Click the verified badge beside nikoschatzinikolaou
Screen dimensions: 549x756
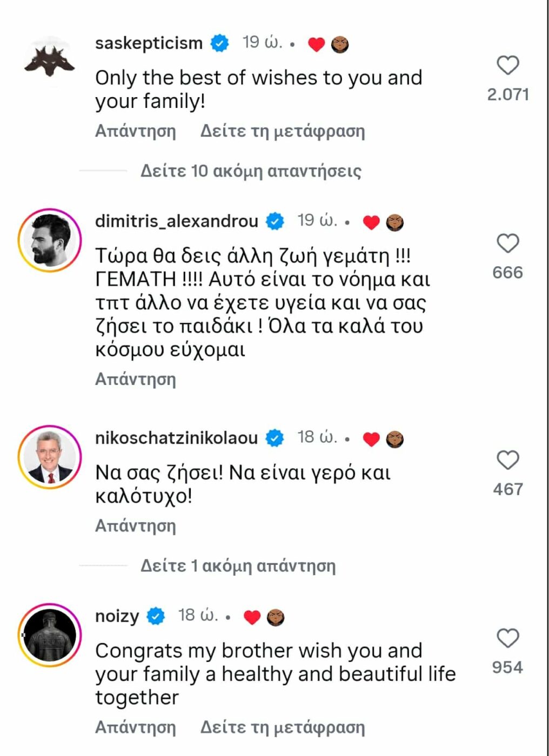[275, 438]
